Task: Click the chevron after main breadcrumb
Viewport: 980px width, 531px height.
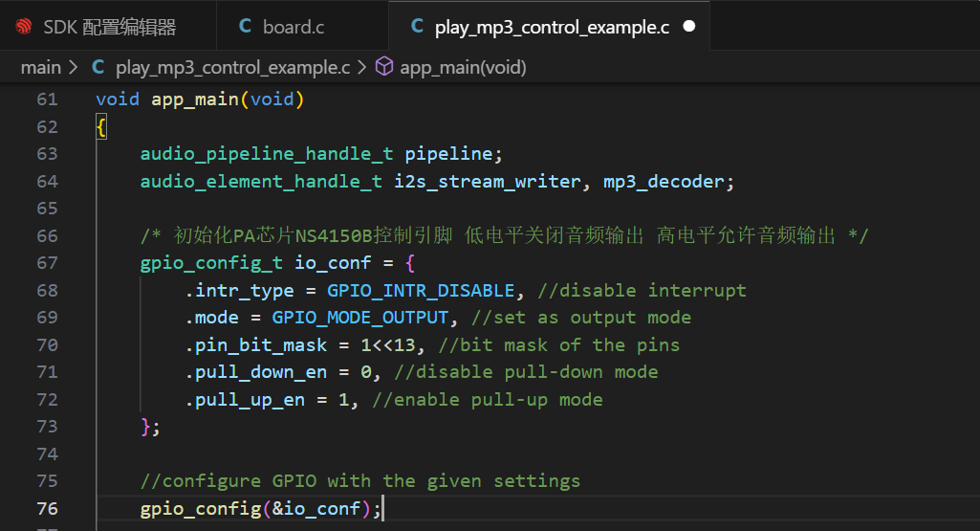Action: (x=73, y=67)
